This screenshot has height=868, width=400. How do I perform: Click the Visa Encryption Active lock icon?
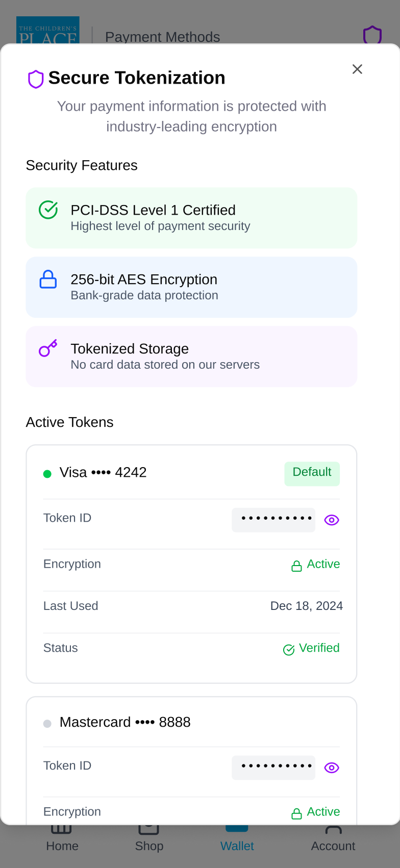pyautogui.click(x=296, y=566)
